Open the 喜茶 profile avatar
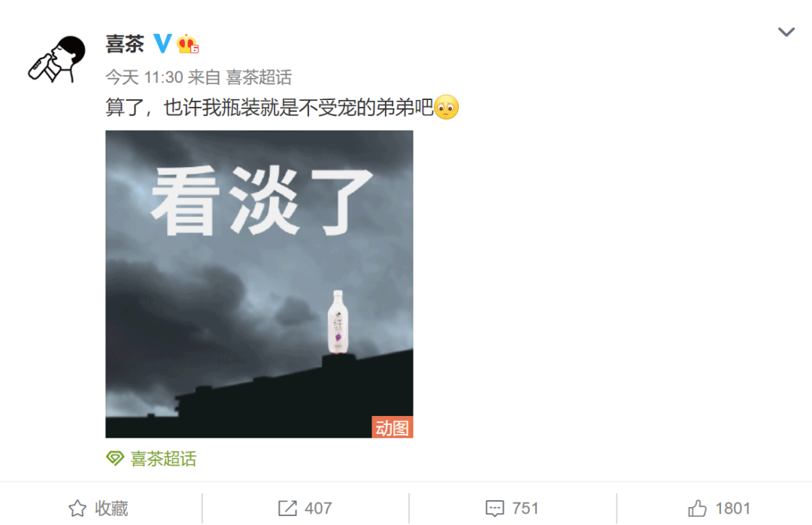 (57, 59)
